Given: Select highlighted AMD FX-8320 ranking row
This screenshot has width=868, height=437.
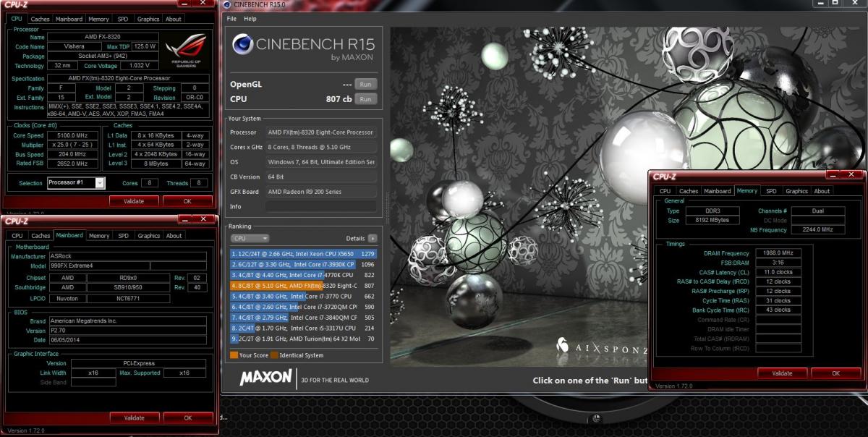Looking at the screenshot, I should (304, 286).
